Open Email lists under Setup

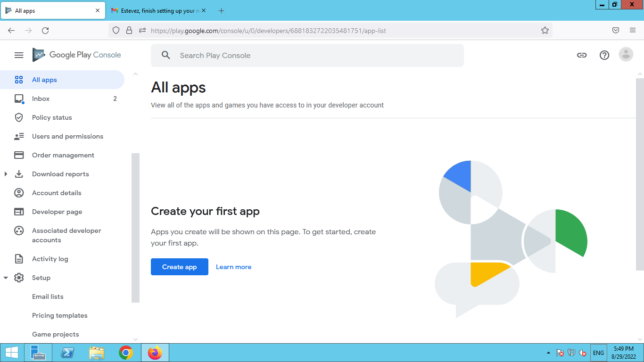click(48, 296)
